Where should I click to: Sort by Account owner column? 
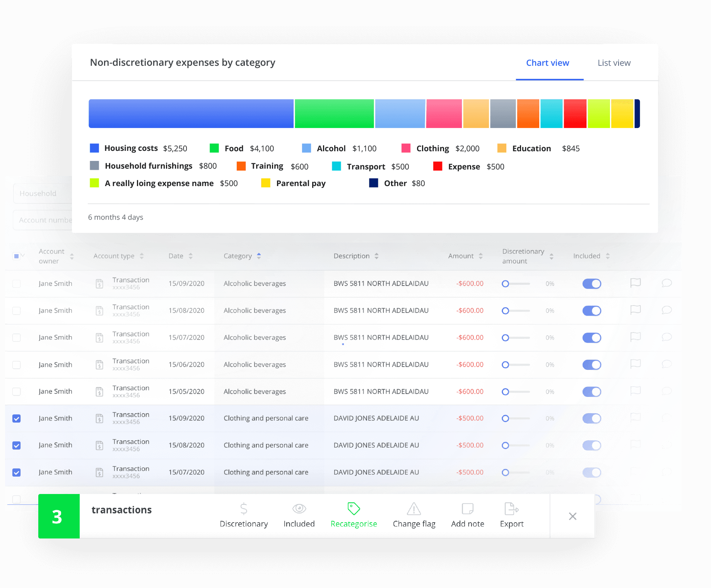click(72, 256)
